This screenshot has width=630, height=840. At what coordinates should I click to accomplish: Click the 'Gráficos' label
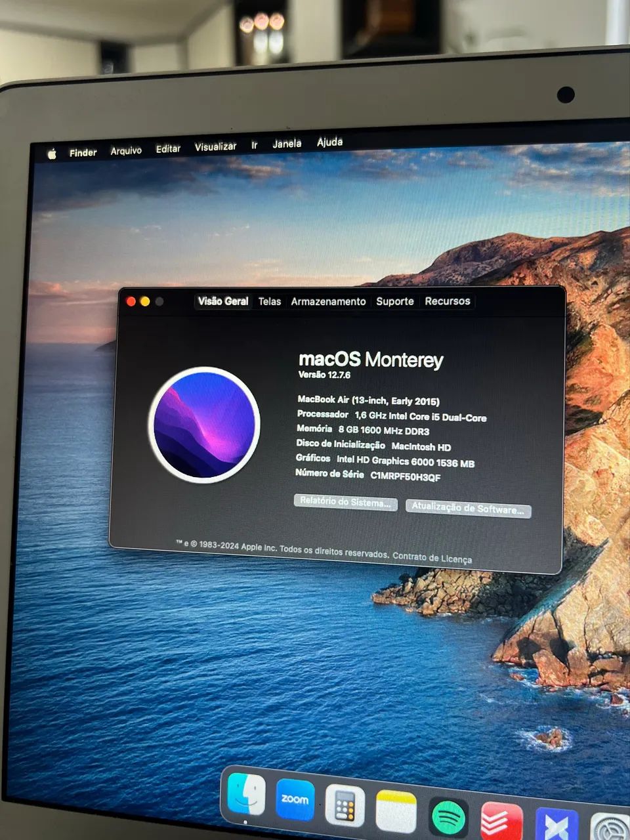pos(313,458)
